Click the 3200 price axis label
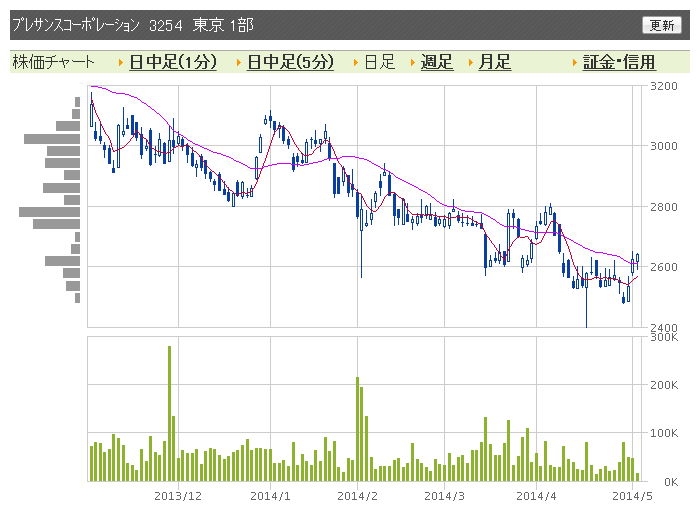 (x=664, y=86)
